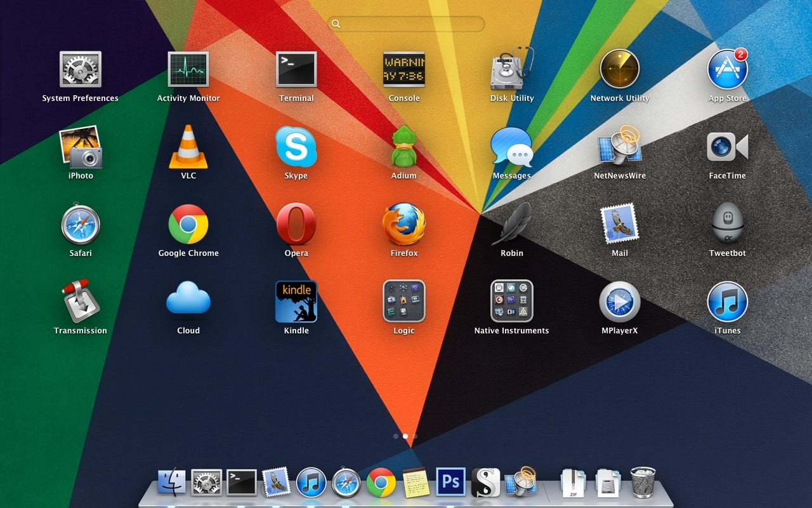Image resolution: width=812 pixels, height=508 pixels.
Task: Open the Opera browser
Action: (x=296, y=224)
